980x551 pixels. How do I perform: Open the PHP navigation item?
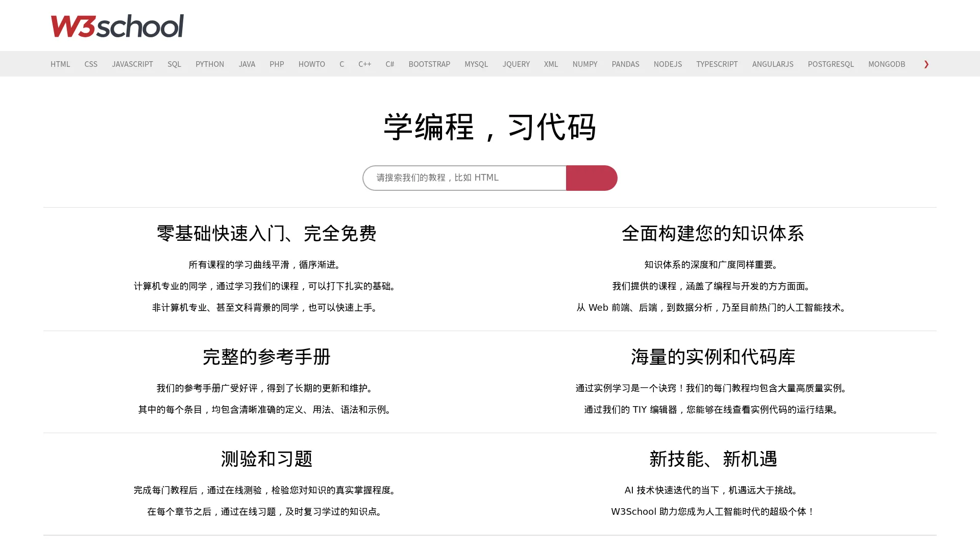[x=277, y=64]
